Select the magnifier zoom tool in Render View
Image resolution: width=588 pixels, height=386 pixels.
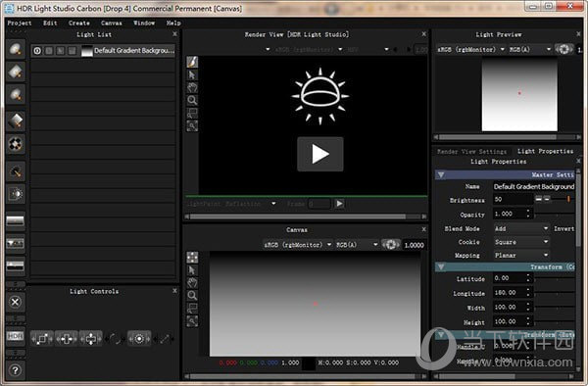(192, 100)
